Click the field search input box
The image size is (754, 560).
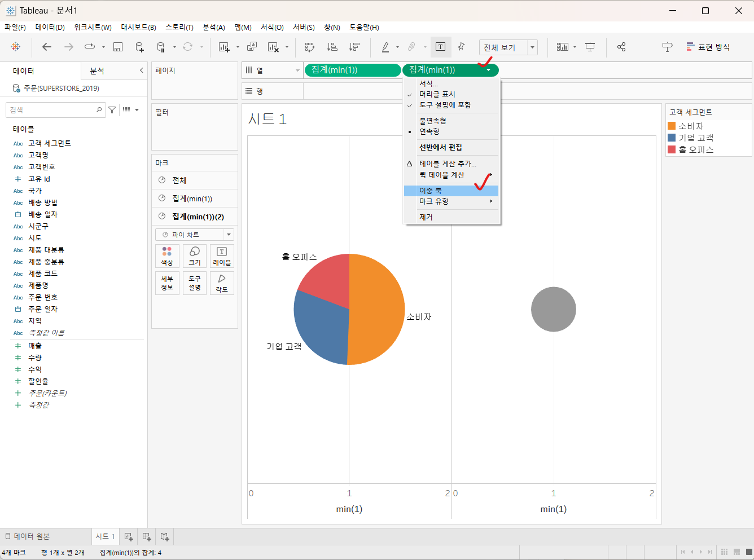[55, 110]
